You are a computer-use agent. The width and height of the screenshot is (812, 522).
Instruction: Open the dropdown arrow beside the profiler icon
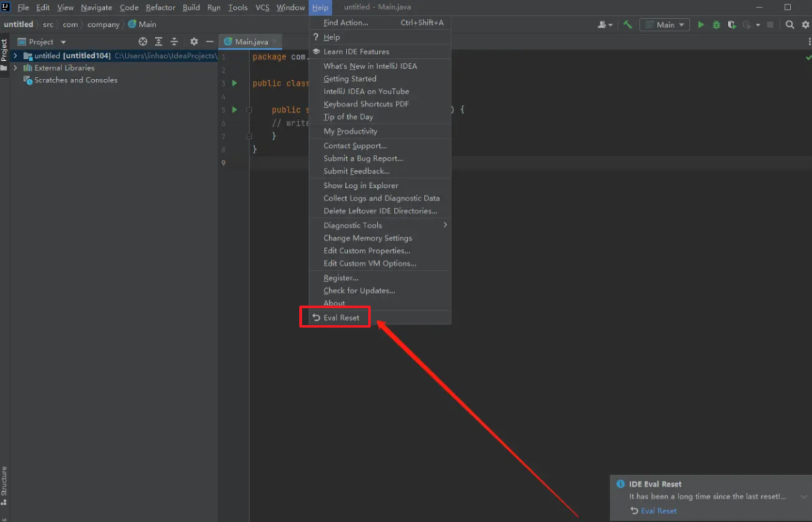pos(758,25)
